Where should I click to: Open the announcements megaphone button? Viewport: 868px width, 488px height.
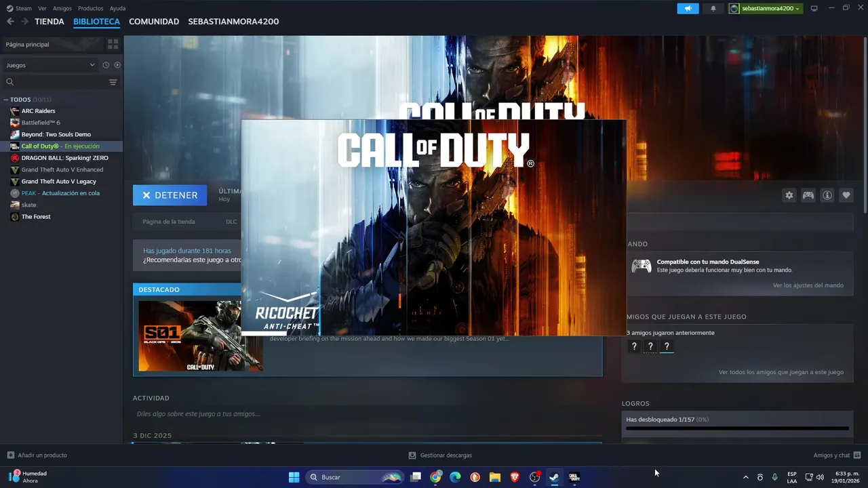tap(688, 8)
